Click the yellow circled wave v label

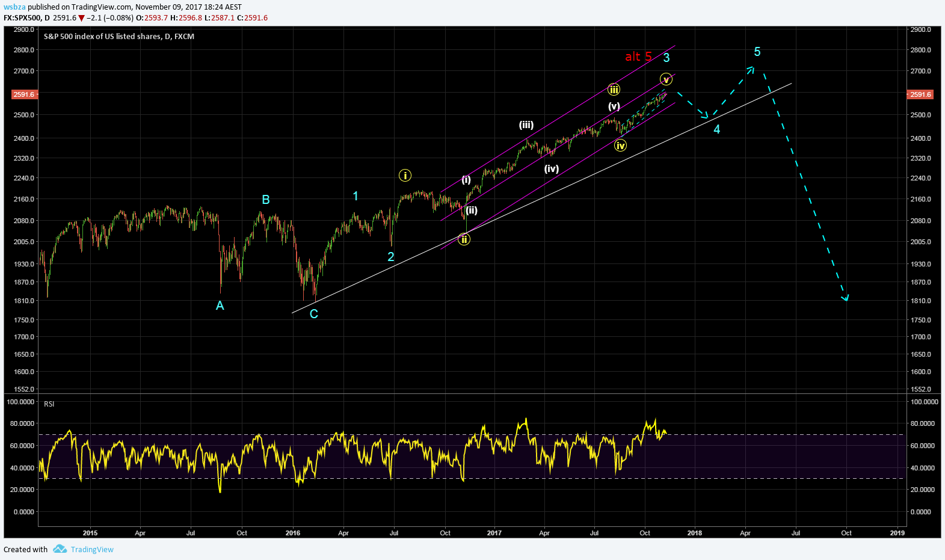tap(666, 79)
